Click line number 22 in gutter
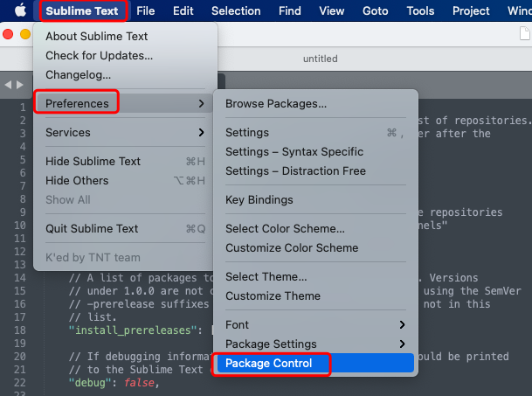 click(20, 382)
